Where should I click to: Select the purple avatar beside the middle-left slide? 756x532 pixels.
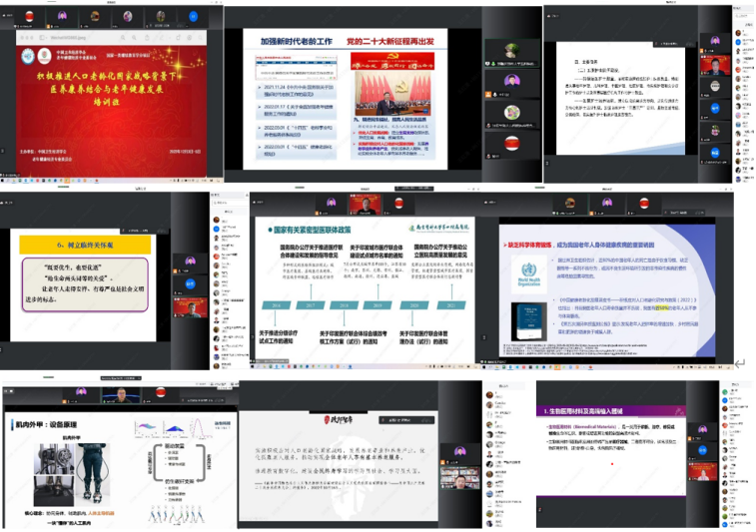pos(189,261)
